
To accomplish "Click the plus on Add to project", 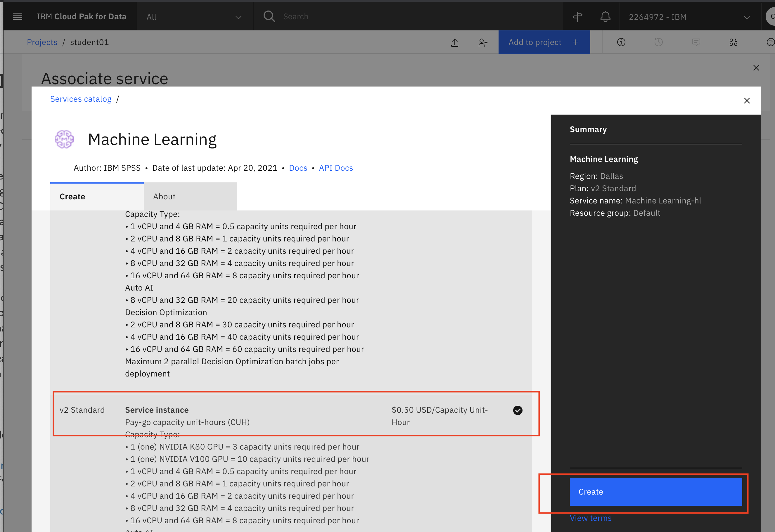I will tap(575, 42).
